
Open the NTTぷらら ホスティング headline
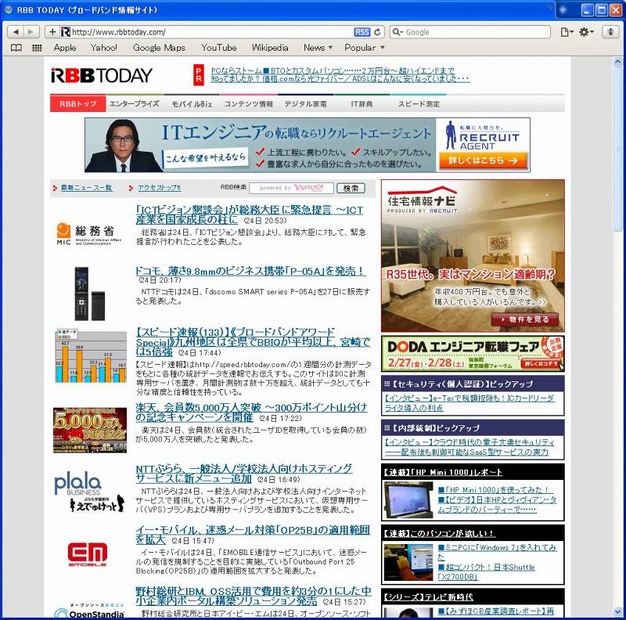point(244,473)
